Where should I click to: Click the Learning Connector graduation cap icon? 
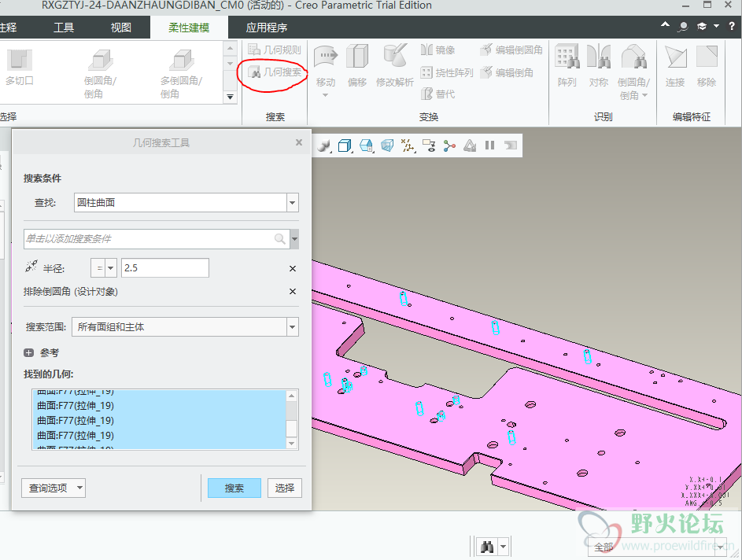coord(702,27)
